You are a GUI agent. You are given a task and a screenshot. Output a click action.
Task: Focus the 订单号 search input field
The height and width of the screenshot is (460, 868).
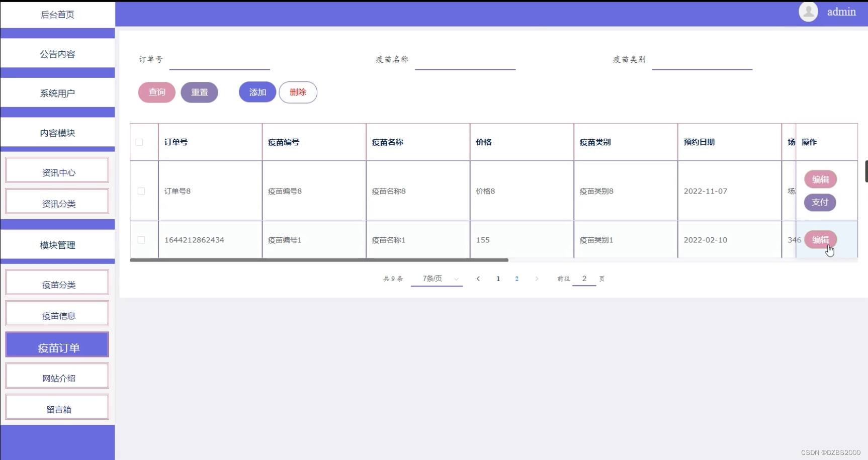(220, 60)
